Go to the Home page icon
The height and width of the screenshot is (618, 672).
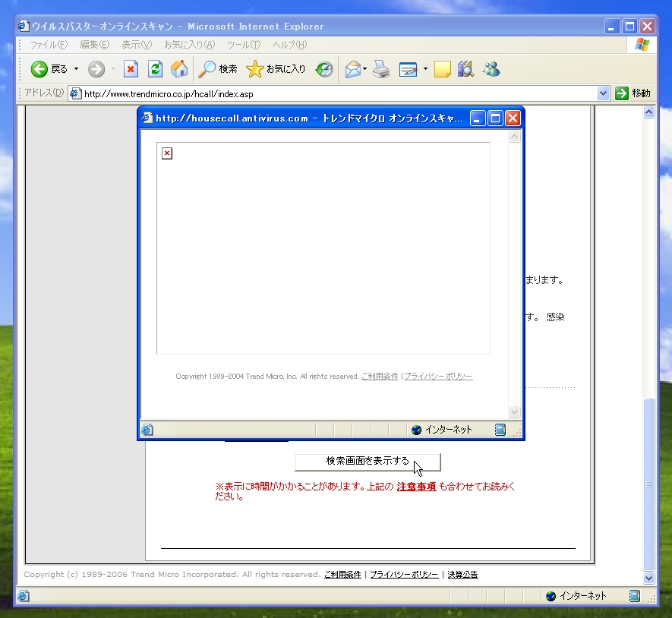click(x=179, y=69)
